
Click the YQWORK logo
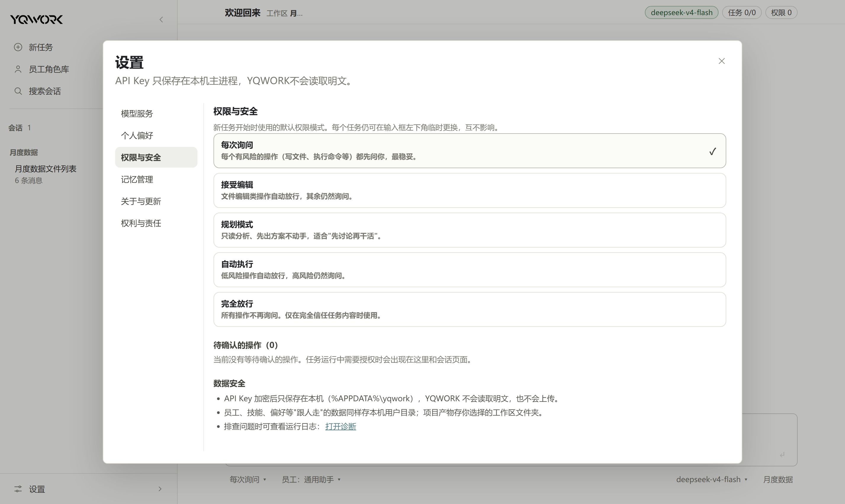coord(36,19)
